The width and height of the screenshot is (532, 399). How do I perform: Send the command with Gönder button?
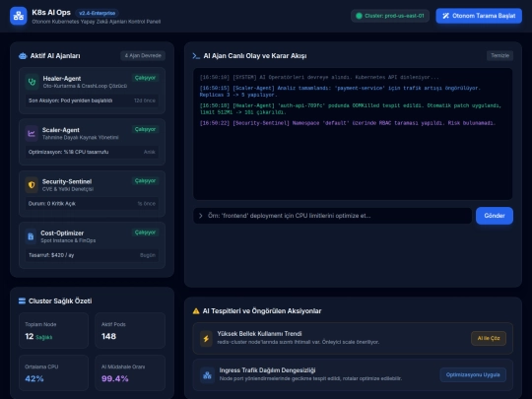tap(495, 216)
